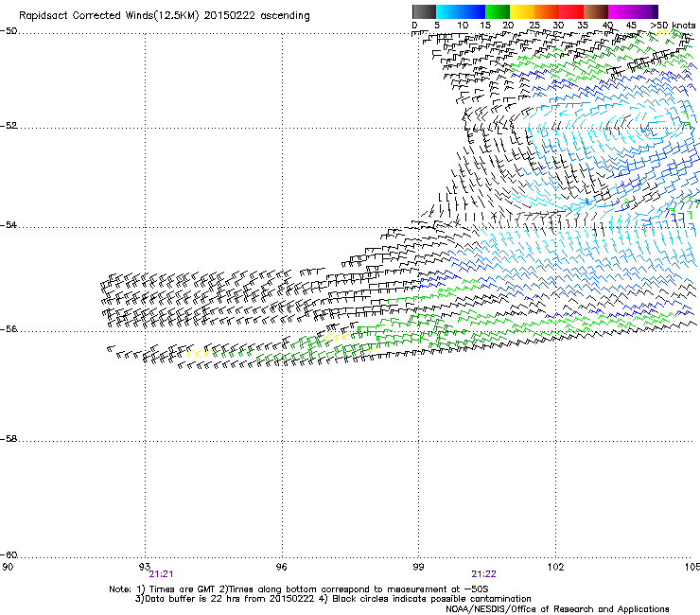Click the '>50 knots' legend label
700x615 pixels.
[x=673, y=25]
